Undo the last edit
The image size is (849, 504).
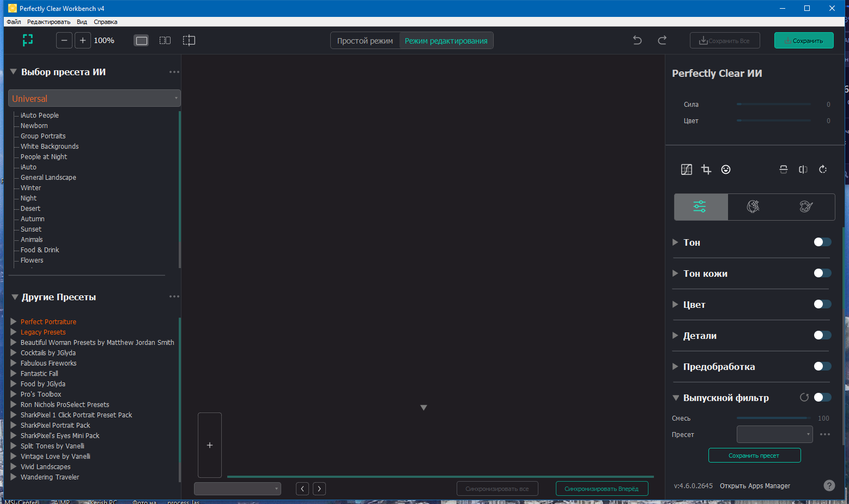[x=637, y=40]
